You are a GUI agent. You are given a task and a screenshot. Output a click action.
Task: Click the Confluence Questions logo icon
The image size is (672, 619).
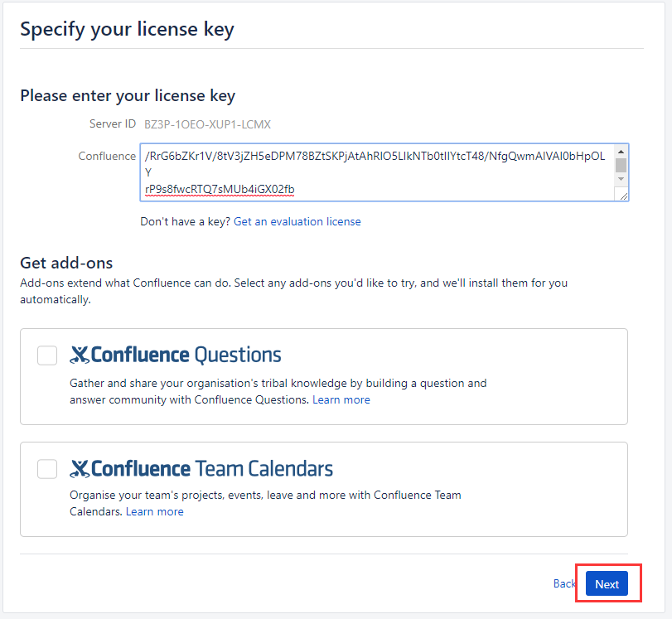tap(80, 355)
